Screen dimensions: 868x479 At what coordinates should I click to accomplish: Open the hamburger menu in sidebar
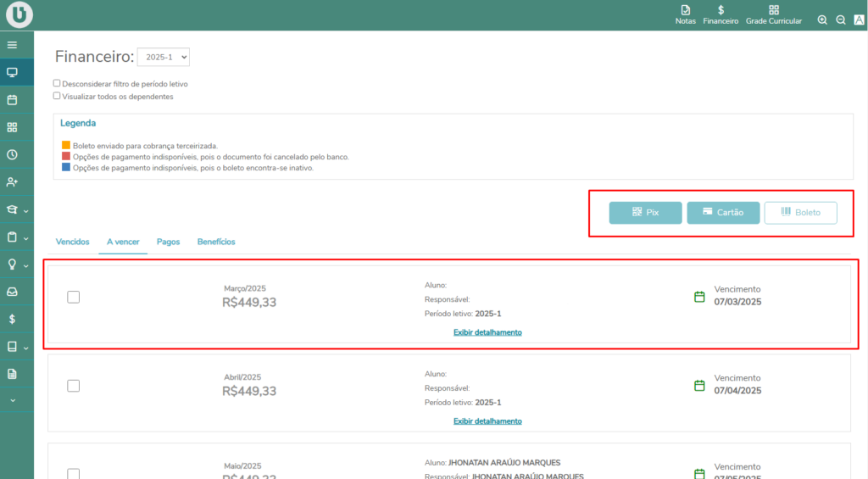tap(12, 45)
